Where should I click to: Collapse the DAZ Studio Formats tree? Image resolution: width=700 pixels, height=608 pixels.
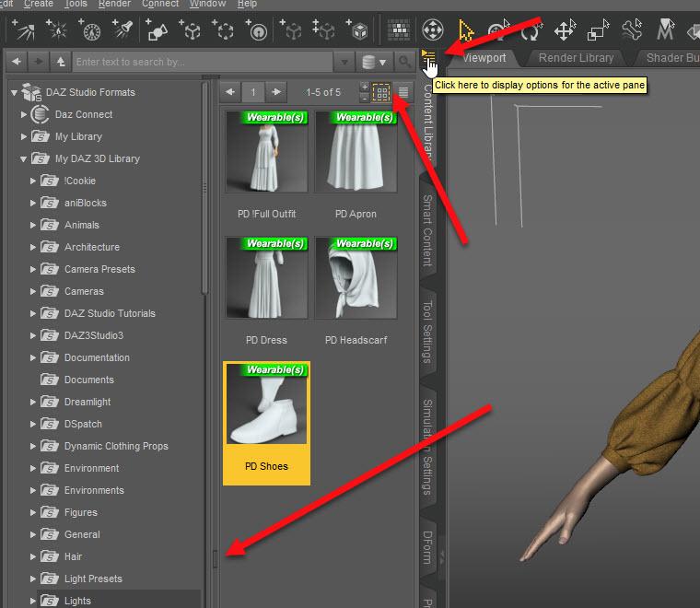(15, 93)
